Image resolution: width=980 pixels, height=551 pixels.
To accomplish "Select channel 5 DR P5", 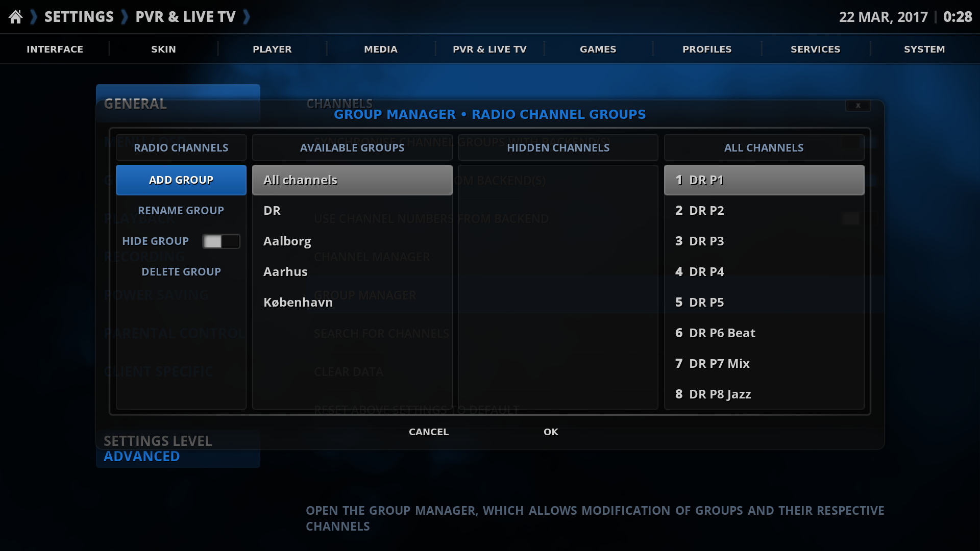I will pos(764,303).
